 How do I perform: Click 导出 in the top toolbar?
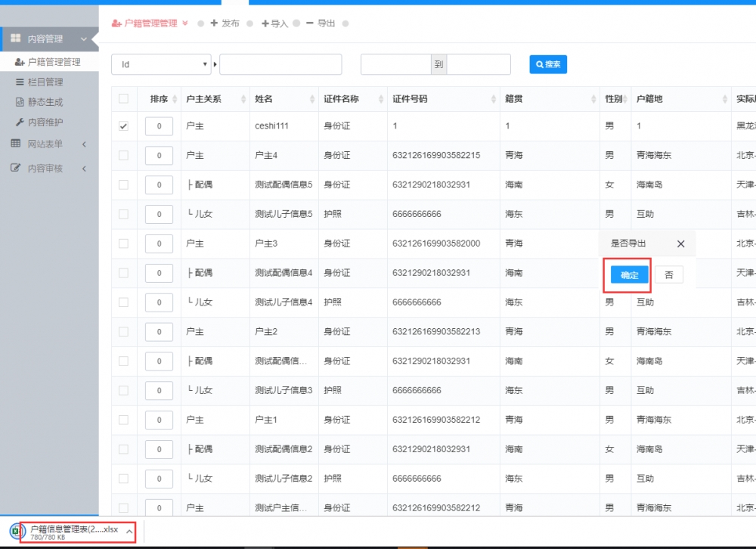(x=320, y=23)
